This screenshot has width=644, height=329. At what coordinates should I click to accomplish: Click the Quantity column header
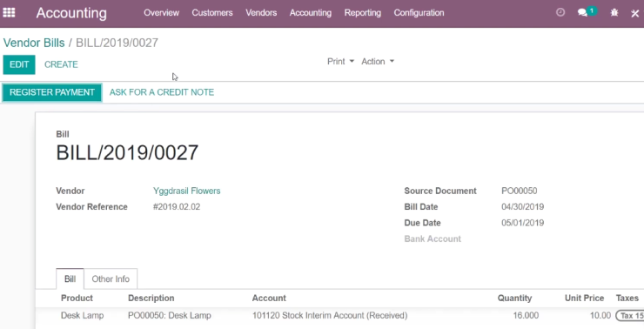(x=514, y=299)
